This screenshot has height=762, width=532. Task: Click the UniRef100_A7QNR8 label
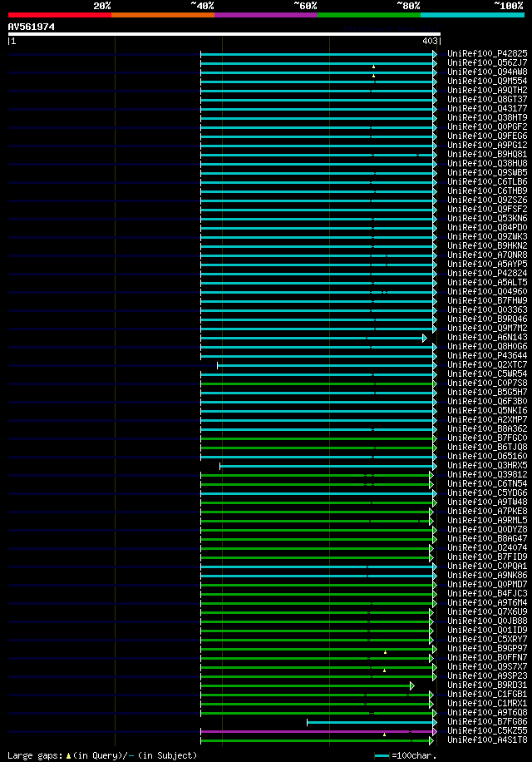point(487,255)
